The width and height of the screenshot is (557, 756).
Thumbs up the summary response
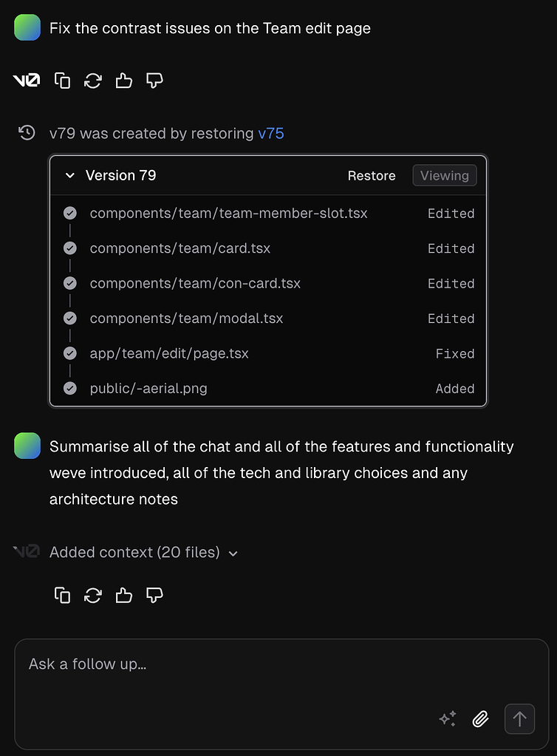(x=123, y=595)
